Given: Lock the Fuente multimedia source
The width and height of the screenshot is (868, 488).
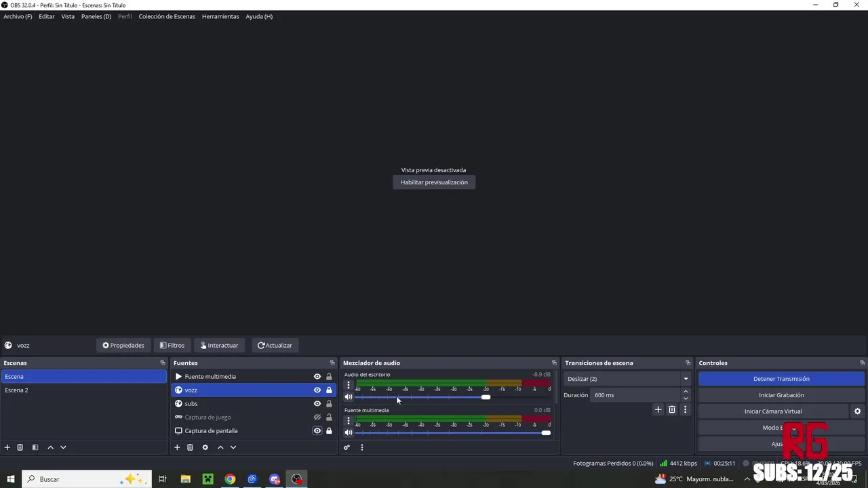Looking at the screenshot, I should click(329, 377).
